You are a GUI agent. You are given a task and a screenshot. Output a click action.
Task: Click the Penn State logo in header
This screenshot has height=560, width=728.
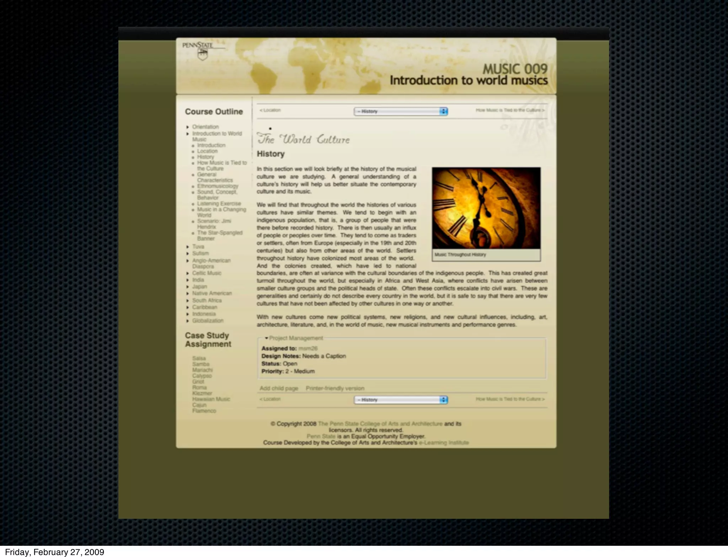[203, 51]
